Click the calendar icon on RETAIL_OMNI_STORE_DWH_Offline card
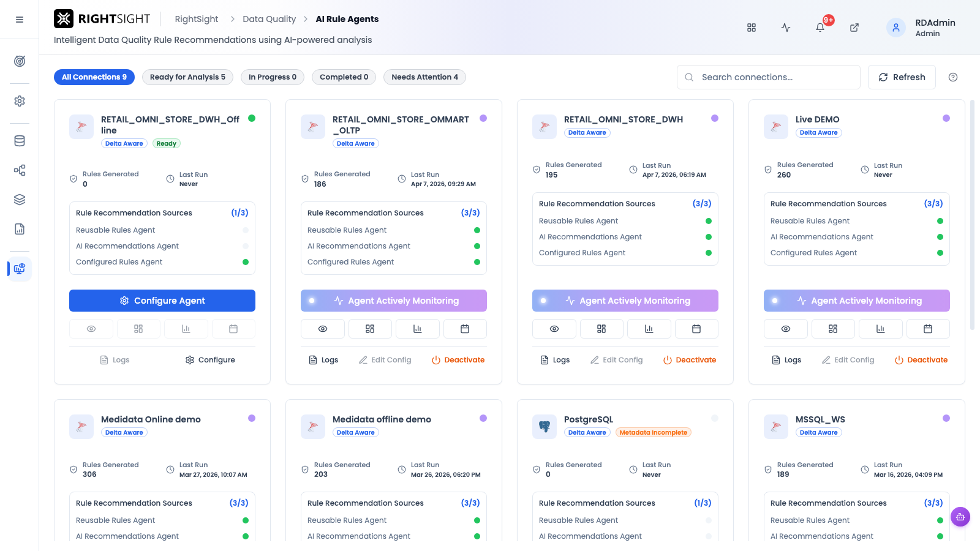Screen dimensions: 980x551 pyautogui.click(x=233, y=329)
